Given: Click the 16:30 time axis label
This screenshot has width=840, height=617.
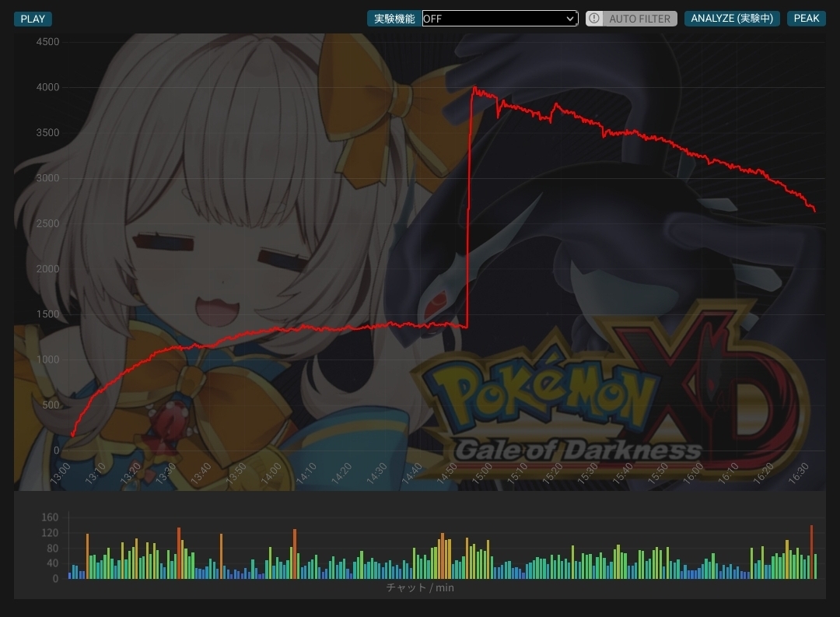Looking at the screenshot, I should point(798,474).
